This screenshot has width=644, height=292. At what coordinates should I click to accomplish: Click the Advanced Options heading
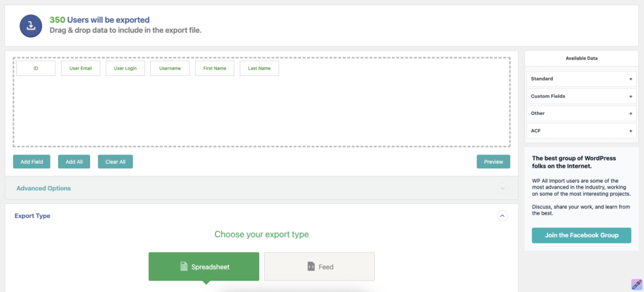coord(43,188)
